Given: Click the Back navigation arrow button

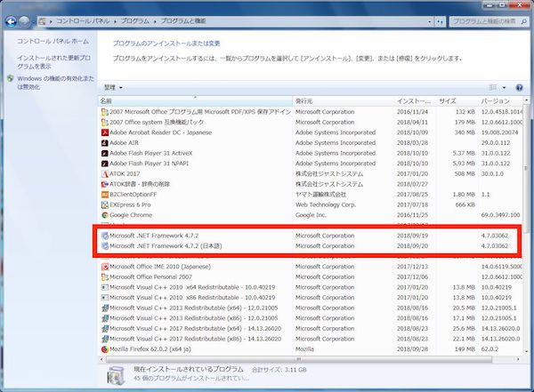Looking at the screenshot, I should point(11,21).
